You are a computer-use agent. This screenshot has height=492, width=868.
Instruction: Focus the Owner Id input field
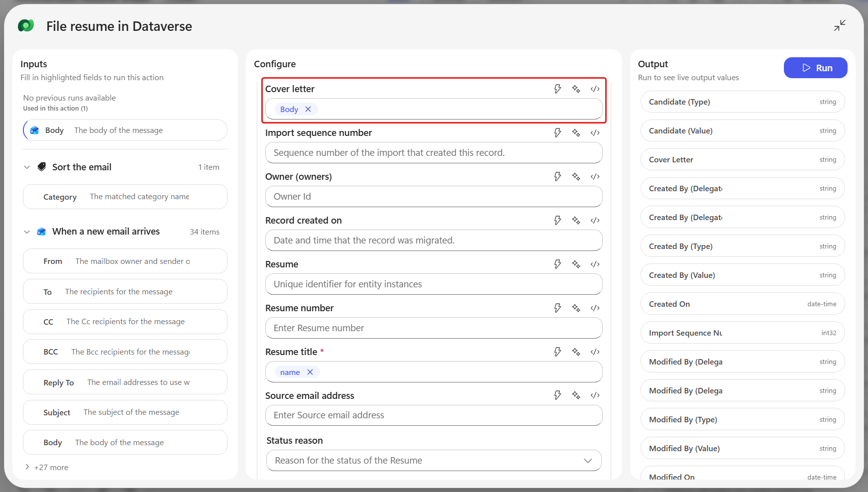click(434, 196)
